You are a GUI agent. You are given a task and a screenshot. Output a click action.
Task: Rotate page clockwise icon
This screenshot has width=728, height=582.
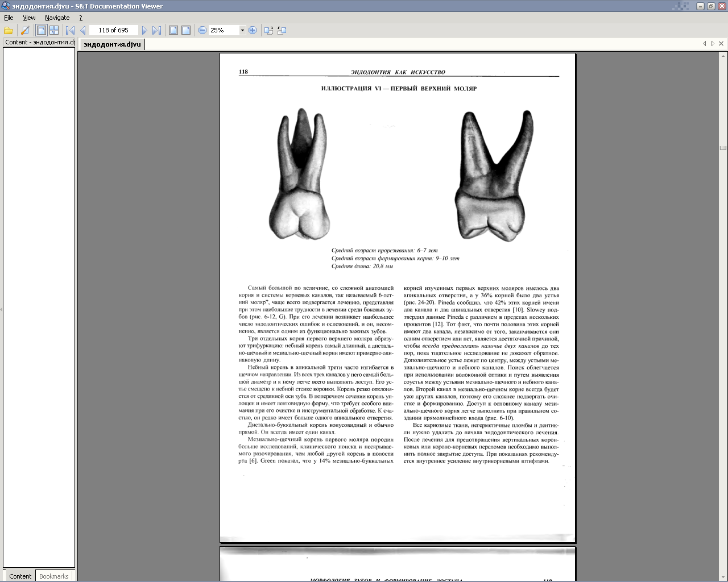269,30
